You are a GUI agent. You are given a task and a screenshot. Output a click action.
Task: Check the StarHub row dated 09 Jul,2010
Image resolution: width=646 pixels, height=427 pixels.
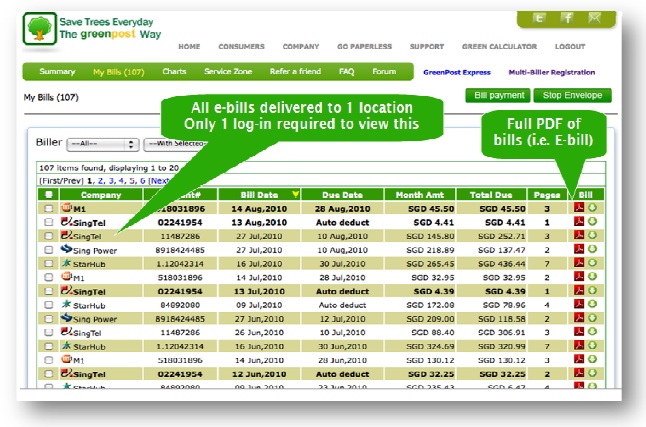tap(49, 305)
